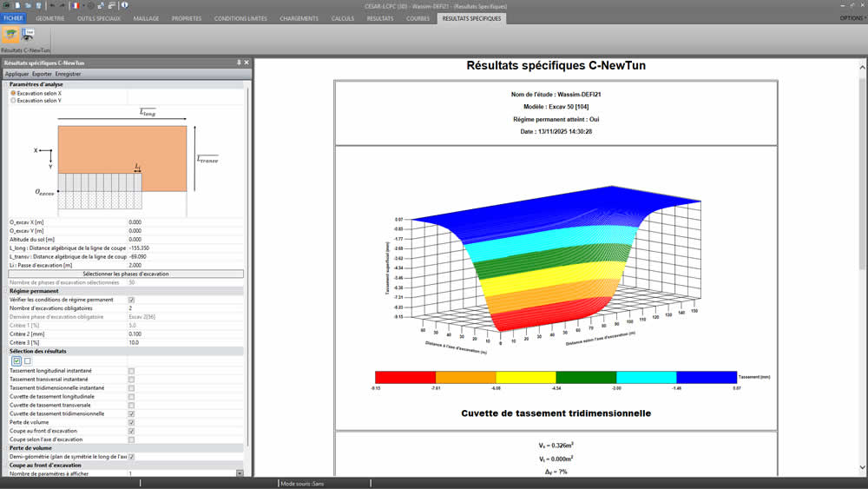Image resolution: width=868 pixels, height=489 pixels.
Task: Open Nombre de paramètres à afficher dropdown
Action: pos(240,473)
